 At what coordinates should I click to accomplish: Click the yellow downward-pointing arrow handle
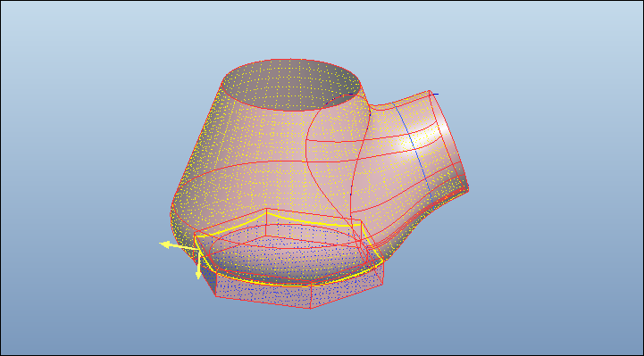(198, 274)
